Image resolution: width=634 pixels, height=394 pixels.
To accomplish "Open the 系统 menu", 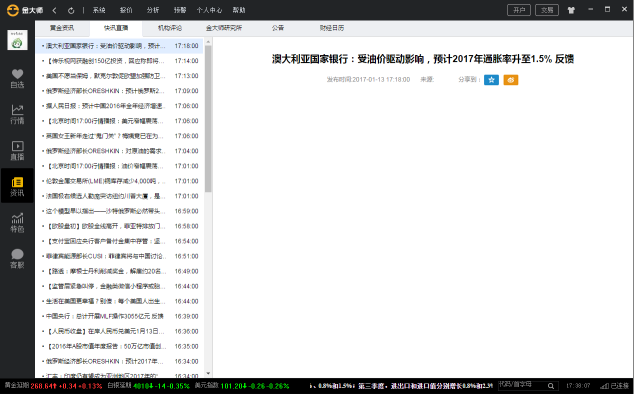I will coord(99,10).
